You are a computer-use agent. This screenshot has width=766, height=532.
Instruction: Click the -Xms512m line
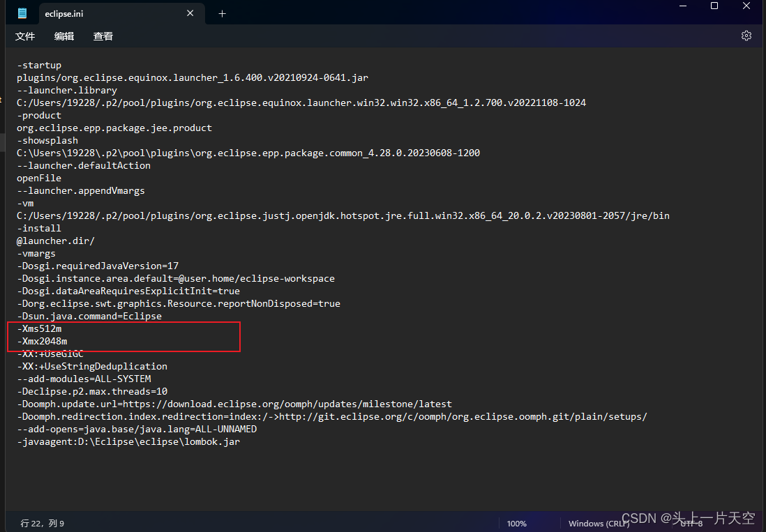pyautogui.click(x=39, y=329)
